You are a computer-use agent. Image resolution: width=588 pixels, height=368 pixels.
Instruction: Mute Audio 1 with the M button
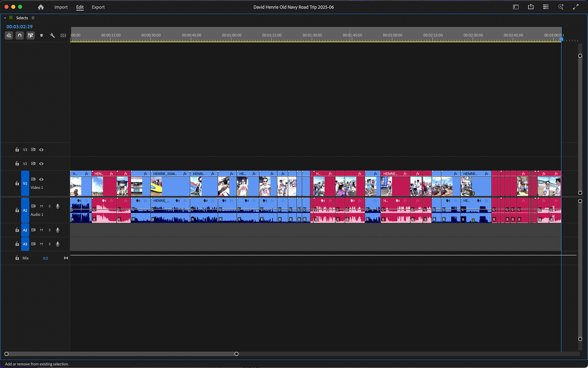[41, 206]
